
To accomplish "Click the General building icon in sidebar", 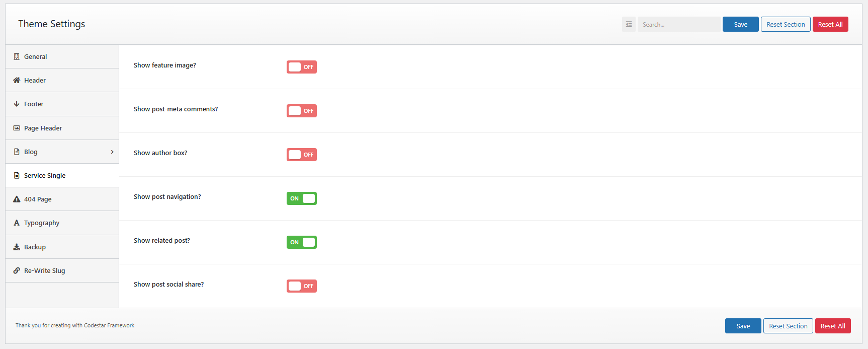I will point(17,57).
